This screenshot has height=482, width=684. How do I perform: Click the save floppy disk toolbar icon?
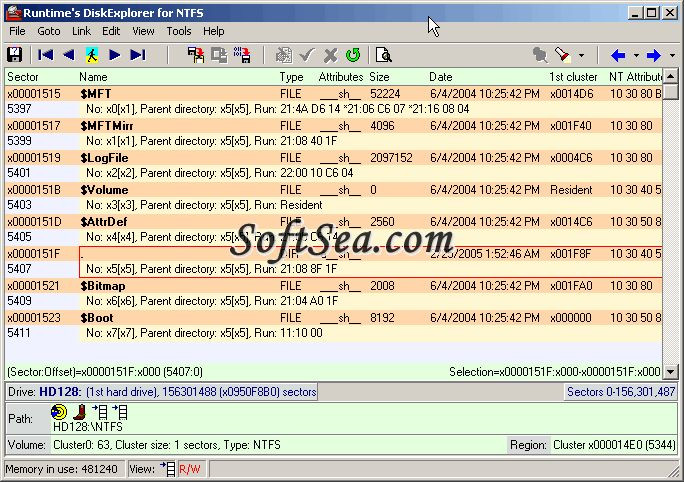click(14, 55)
